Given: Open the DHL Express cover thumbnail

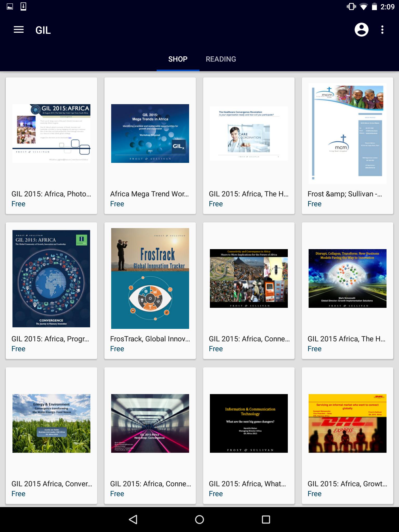Looking at the screenshot, I should 348,423.
